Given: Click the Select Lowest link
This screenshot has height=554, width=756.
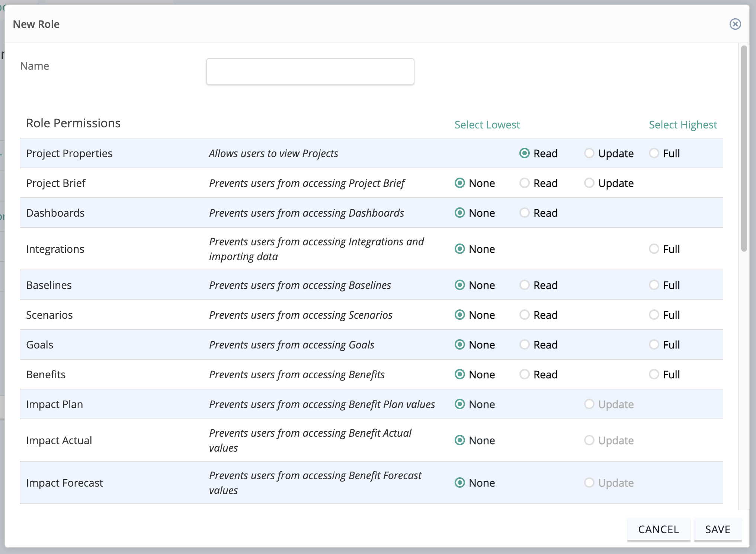Looking at the screenshot, I should tap(487, 125).
